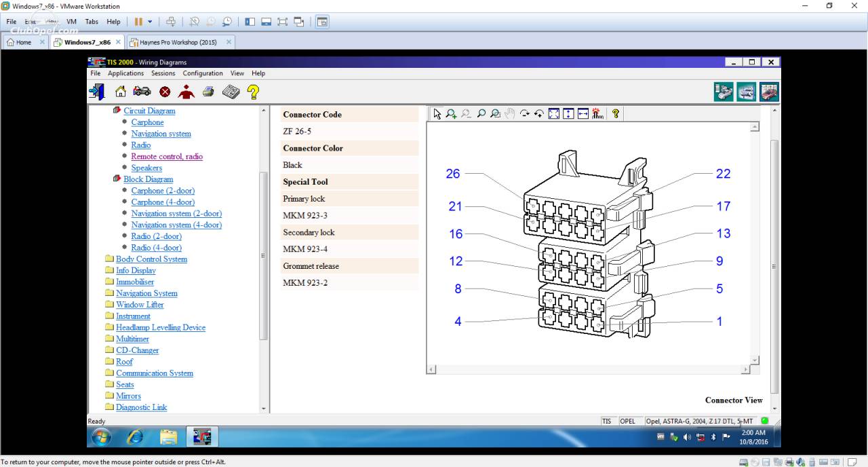Click the diagram horizontal scrollbar track

coord(588,370)
